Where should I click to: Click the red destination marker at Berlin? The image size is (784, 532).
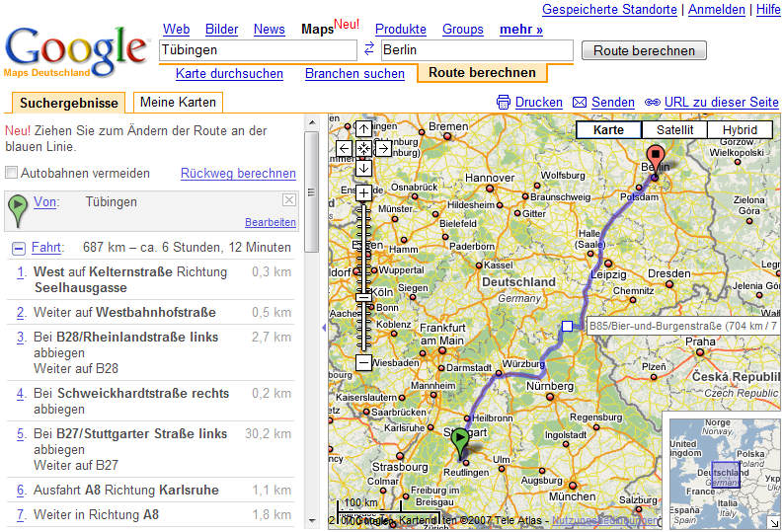pyautogui.click(x=655, y=160)
